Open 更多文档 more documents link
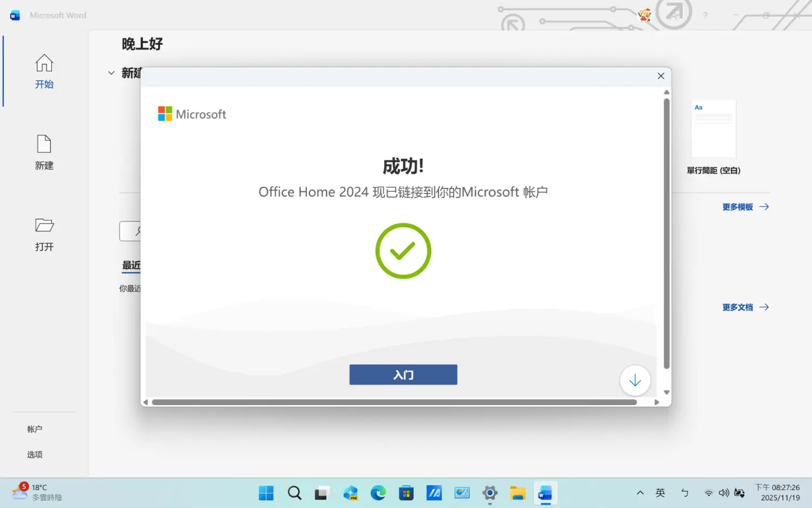 coord(745,307)
